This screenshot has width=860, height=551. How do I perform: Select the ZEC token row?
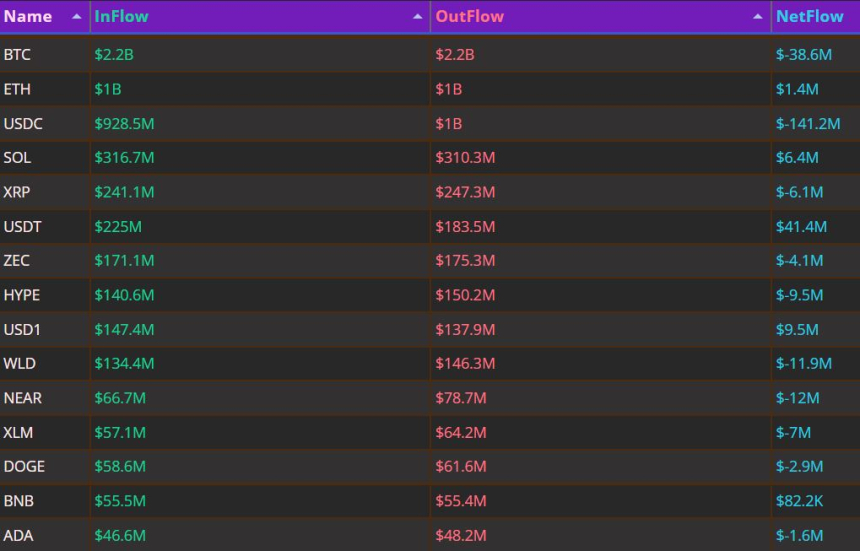point(430,260)
